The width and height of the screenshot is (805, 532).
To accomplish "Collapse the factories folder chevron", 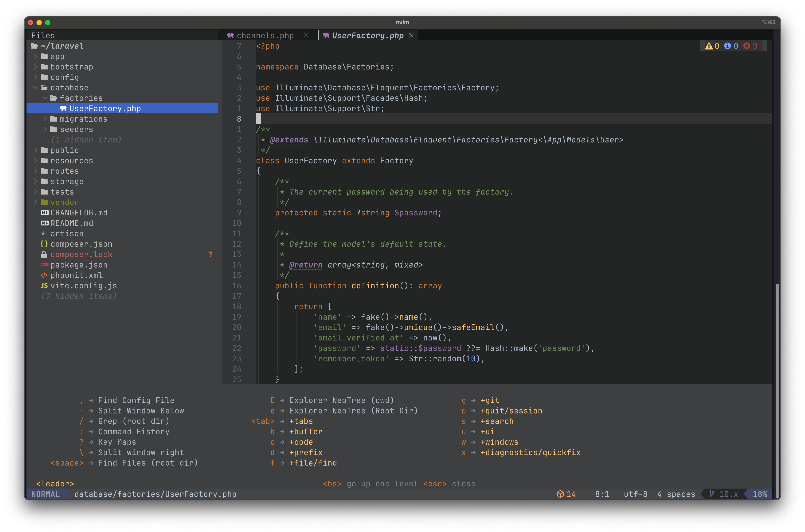I will pyautogui.click(x=45, y=98).
